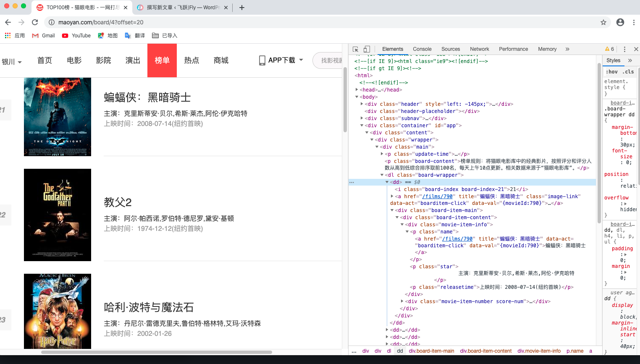The image size is (640, 364).
Task: Go to 演出 in site navigation
Action: click(133, 60)
